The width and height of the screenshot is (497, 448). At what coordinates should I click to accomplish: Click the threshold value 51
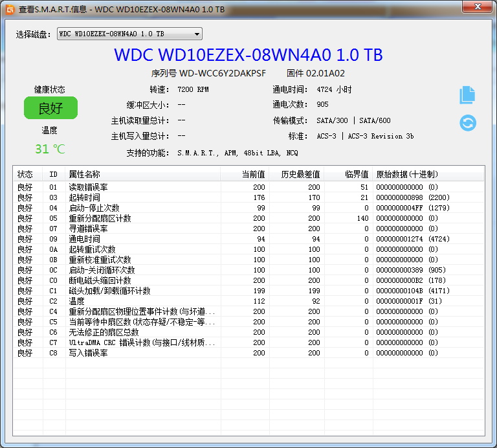[x=364, y=187]
